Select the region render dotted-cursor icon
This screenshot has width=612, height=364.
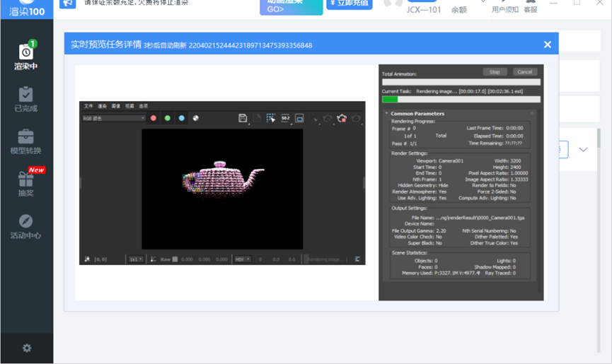pos(271,118)
